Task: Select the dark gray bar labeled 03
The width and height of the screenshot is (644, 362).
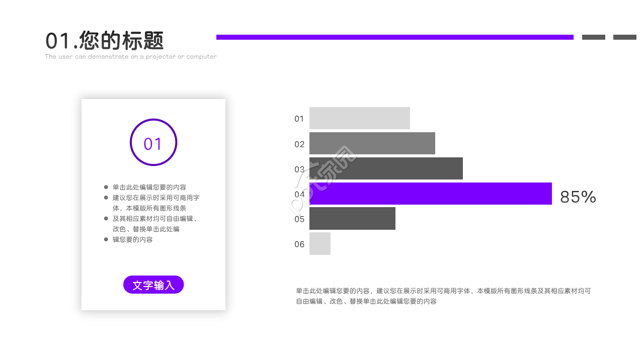Action: (386, 168)
